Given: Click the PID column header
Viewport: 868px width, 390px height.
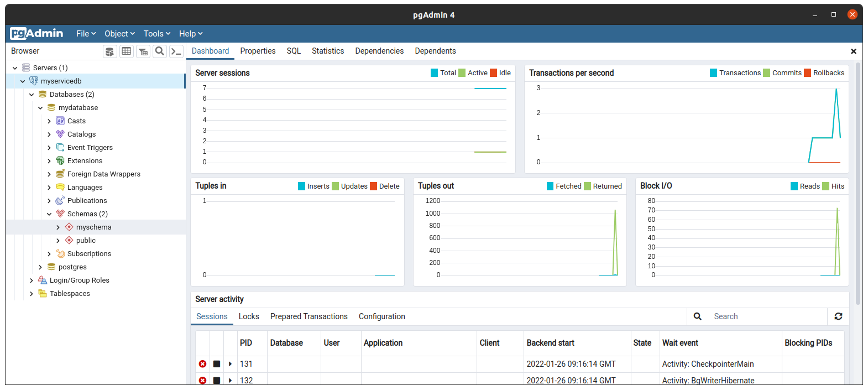Looking at the screenshot, I should [x=252, y=343].
